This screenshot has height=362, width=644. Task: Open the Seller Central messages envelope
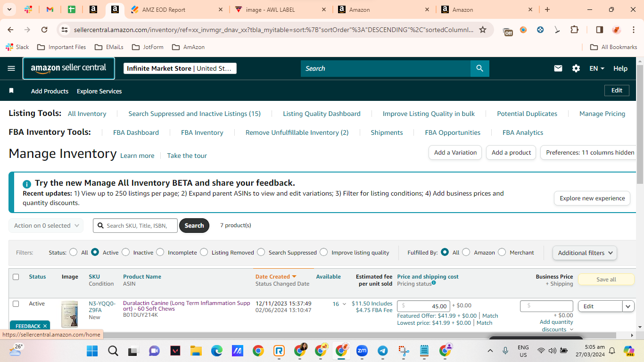[x=558, y=68]
